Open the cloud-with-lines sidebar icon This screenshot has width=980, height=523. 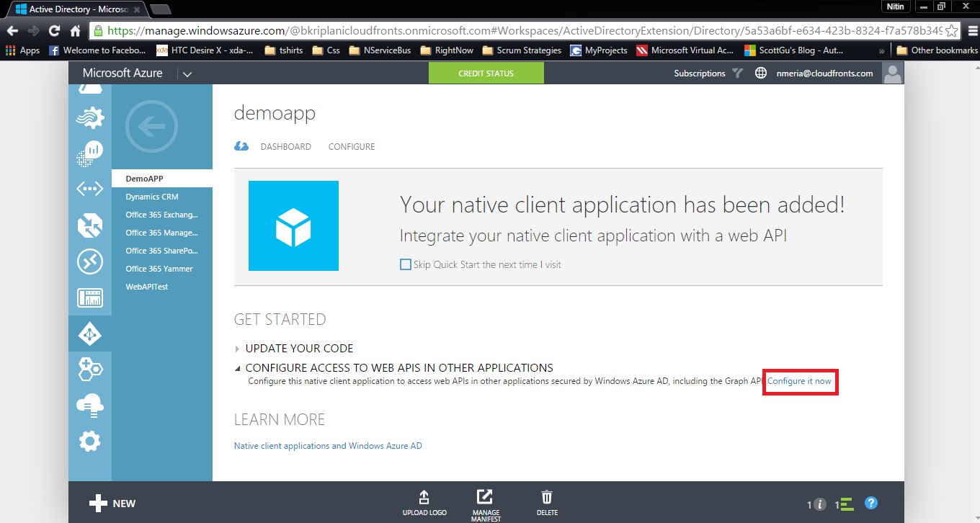coord(90,406)
